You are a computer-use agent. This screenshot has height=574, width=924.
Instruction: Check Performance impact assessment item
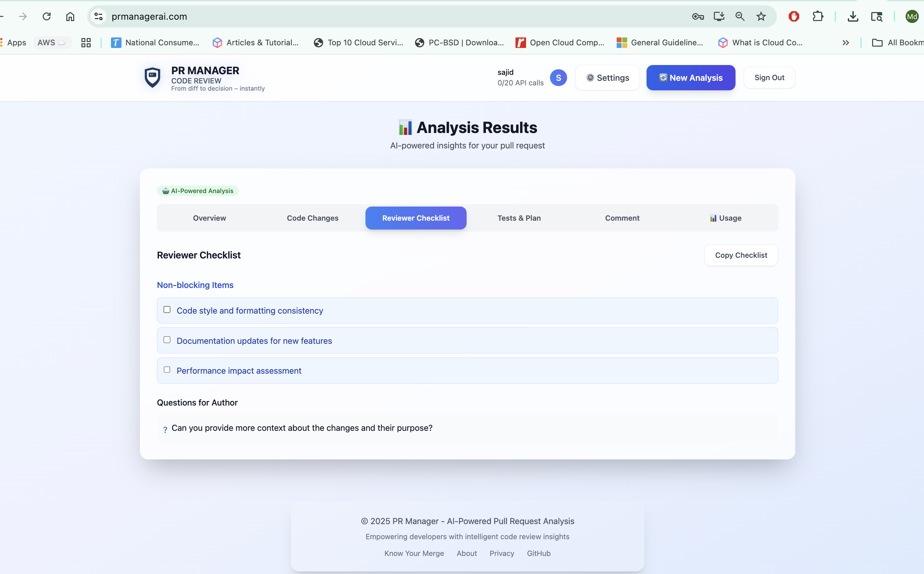pyautogui.click(x=167, y=370)
